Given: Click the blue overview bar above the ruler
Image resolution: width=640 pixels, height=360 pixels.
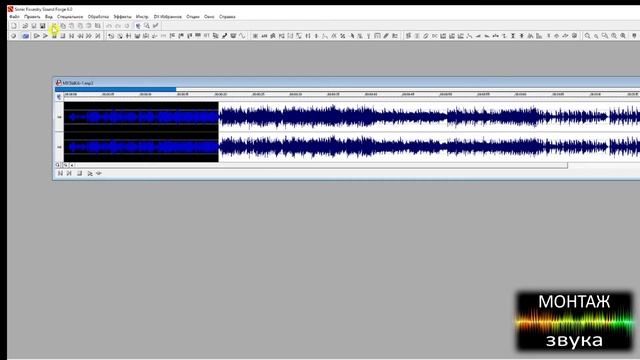Looking at the screenshot, I should (x=116, y=89).
